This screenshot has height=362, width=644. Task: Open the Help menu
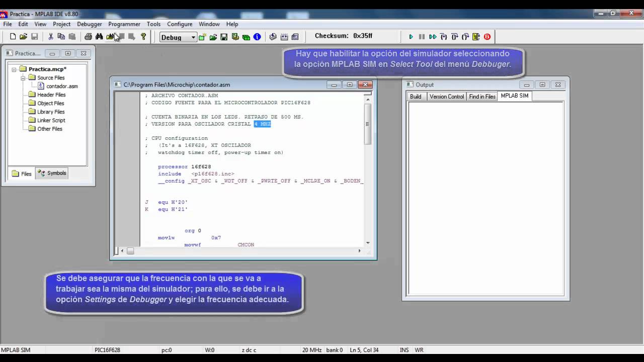[x=232, y=24]
